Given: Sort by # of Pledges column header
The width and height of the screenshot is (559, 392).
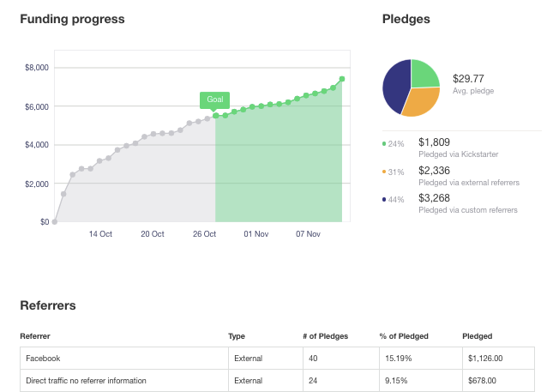Looking at the screenshot, I should tap(326, 336).
